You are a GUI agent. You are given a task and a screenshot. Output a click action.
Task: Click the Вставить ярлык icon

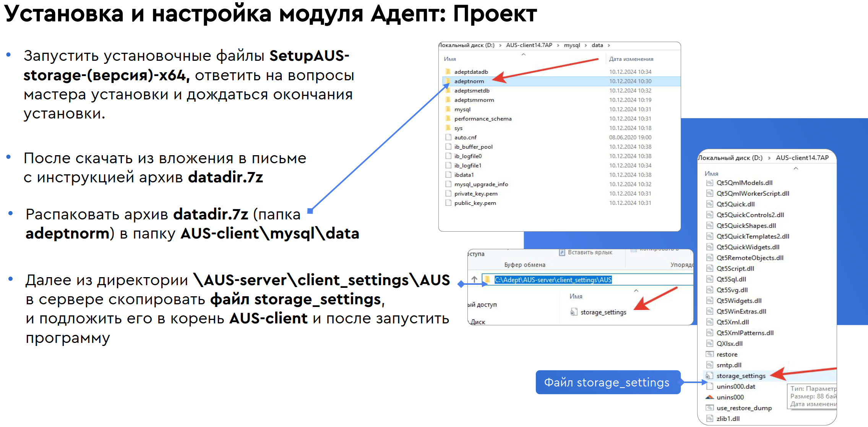point(562,252)
